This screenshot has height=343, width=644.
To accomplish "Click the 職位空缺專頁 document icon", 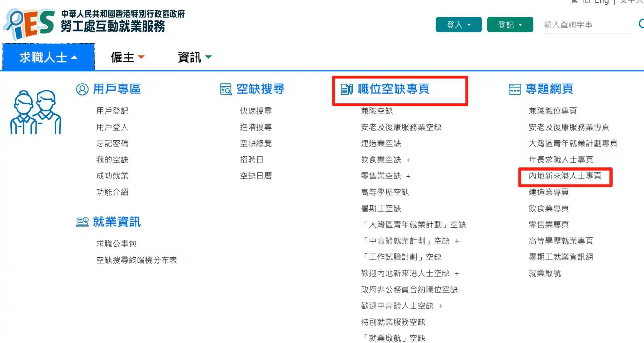I will tap(347, 89).
